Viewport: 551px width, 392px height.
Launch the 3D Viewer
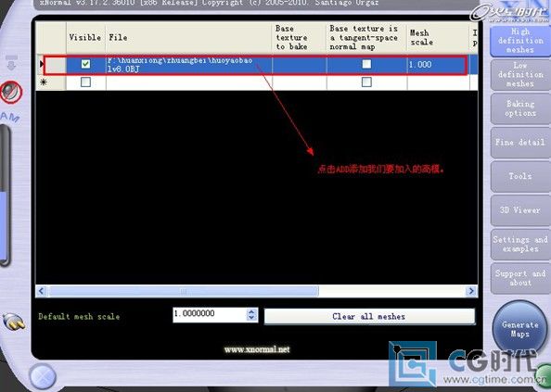point(520,210)
